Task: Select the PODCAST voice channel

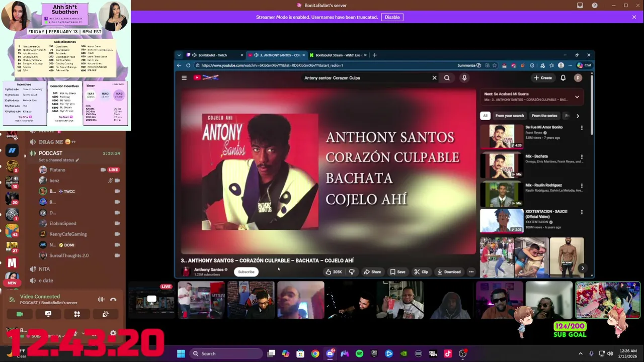Action: pos(50,153)
